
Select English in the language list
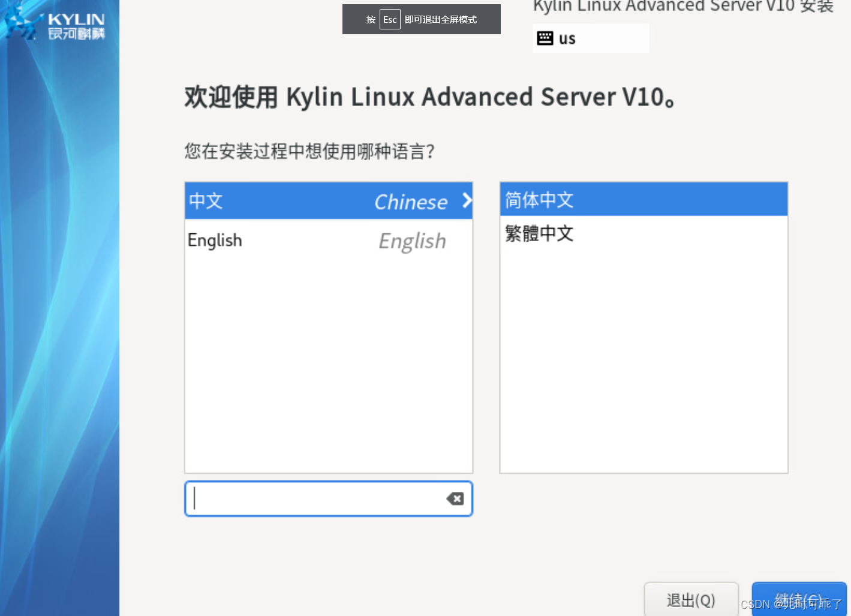coord(329,241)
